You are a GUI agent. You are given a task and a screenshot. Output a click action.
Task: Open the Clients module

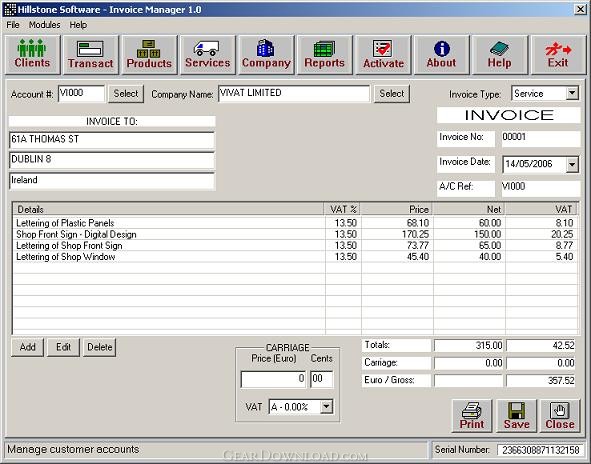32,55
